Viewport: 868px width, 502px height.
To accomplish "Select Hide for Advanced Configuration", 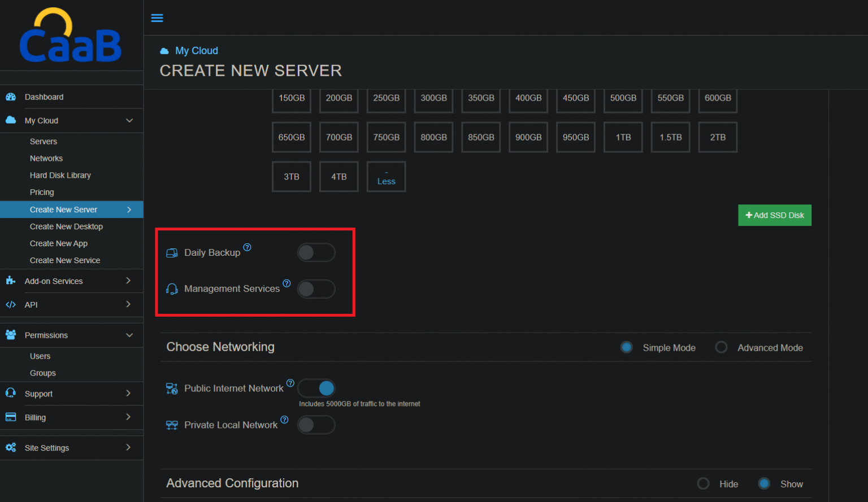I will tap(704, 484).
